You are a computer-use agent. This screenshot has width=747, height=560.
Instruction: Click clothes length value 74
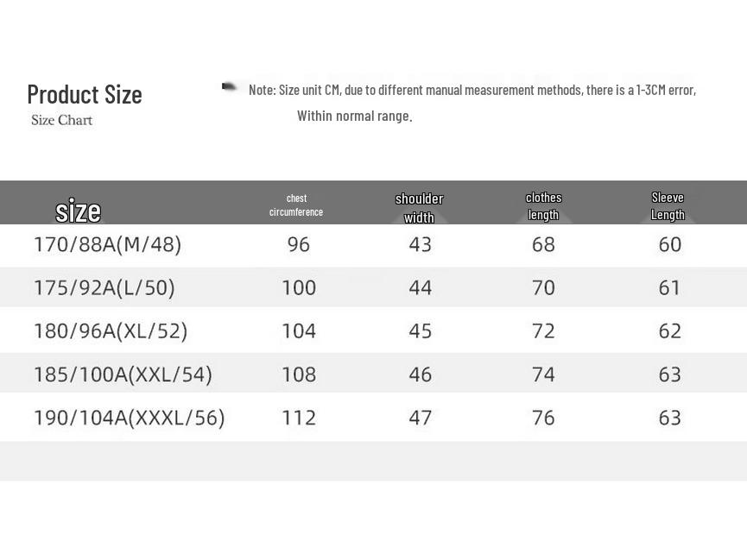coord(543,374)
